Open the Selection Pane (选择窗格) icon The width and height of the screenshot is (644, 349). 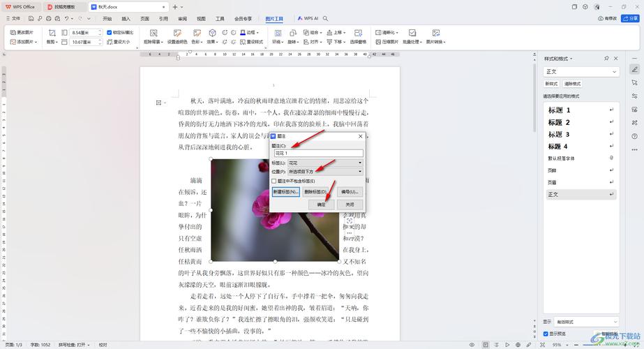click(x=358, y=33)
